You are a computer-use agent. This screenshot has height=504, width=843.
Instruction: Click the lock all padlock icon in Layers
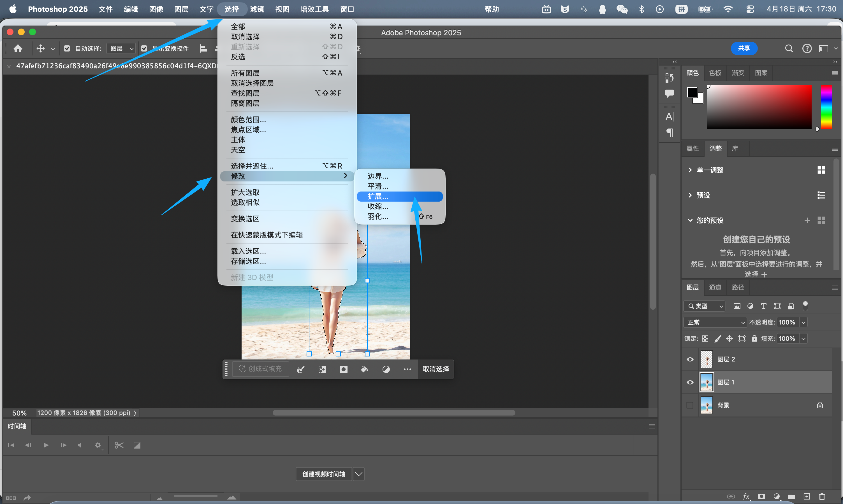tap(754, 339)
